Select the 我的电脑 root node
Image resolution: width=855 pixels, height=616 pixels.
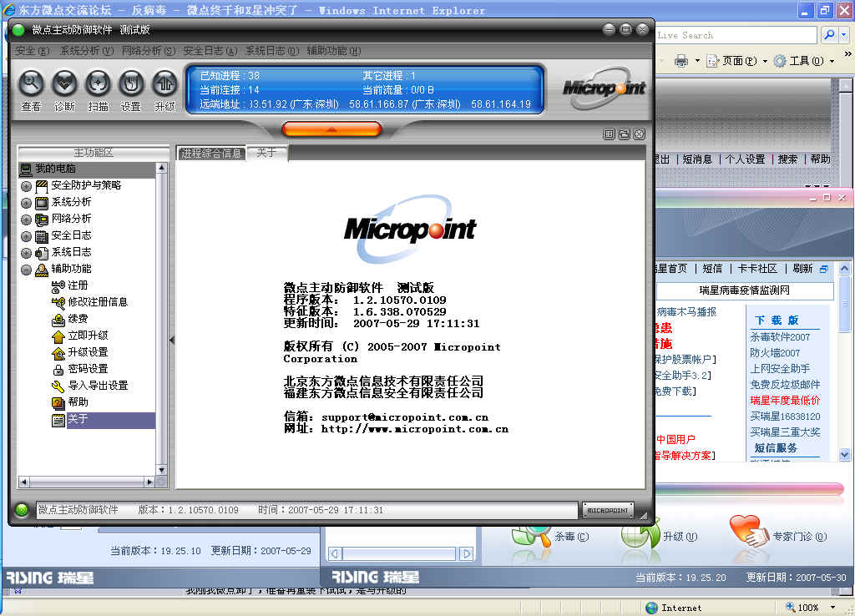[x=87, y=169]
